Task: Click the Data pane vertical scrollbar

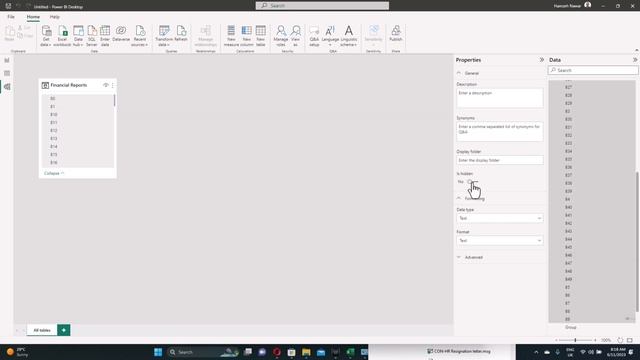Action: [x=637, y=241]
